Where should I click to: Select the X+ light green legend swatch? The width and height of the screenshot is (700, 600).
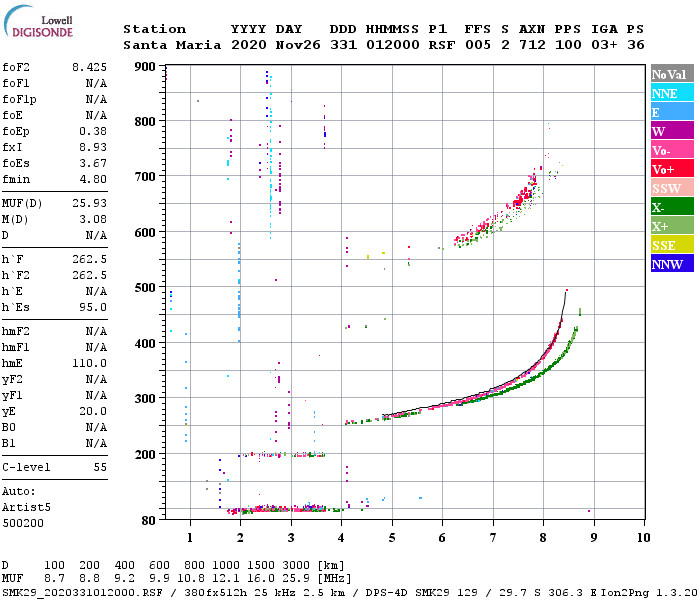point(672,225)
